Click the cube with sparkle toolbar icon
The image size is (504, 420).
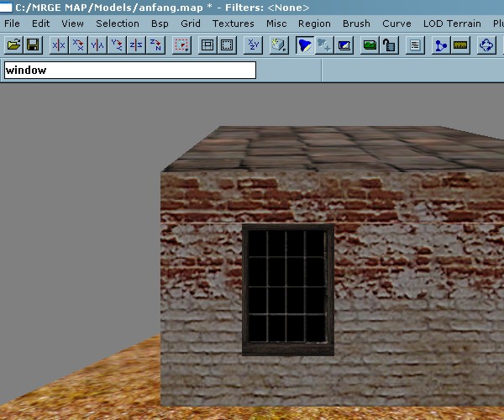pyautogui.click(x=279, y=45)
